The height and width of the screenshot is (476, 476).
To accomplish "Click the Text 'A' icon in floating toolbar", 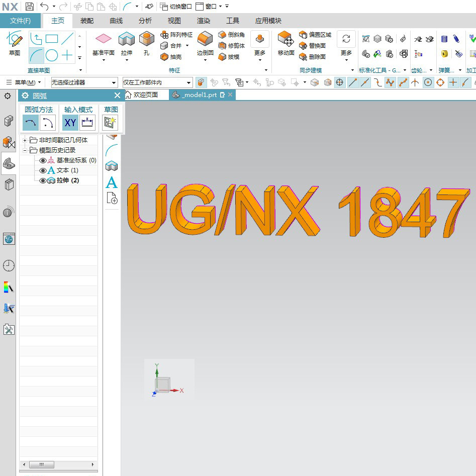I will (x=112, y=182).
